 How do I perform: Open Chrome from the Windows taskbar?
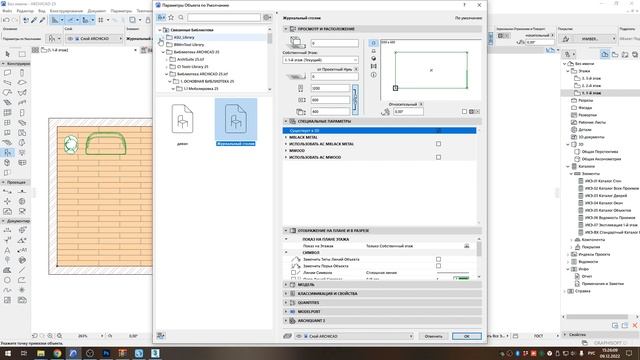(57, 353)
